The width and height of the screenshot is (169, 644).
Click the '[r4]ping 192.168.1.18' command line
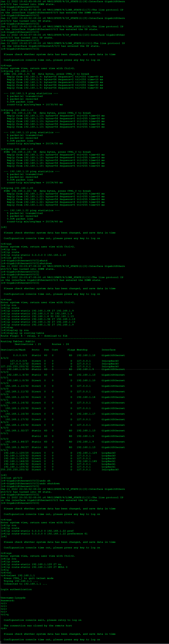pos(17,149)
